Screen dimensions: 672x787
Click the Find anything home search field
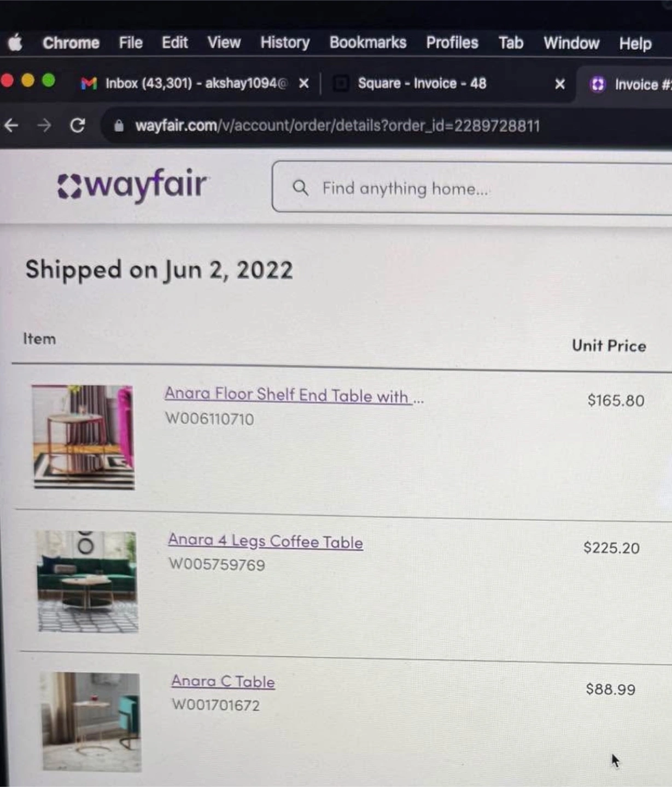click(472, 187)
